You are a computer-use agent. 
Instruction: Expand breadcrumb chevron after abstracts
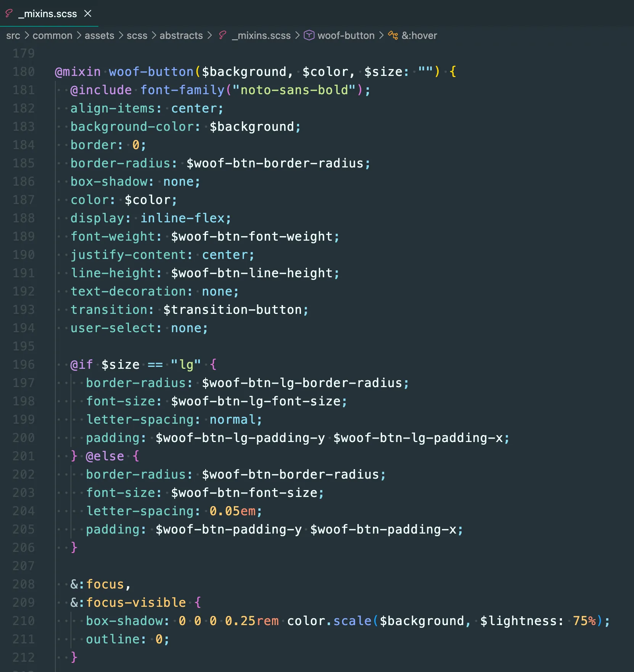(209, 35)
